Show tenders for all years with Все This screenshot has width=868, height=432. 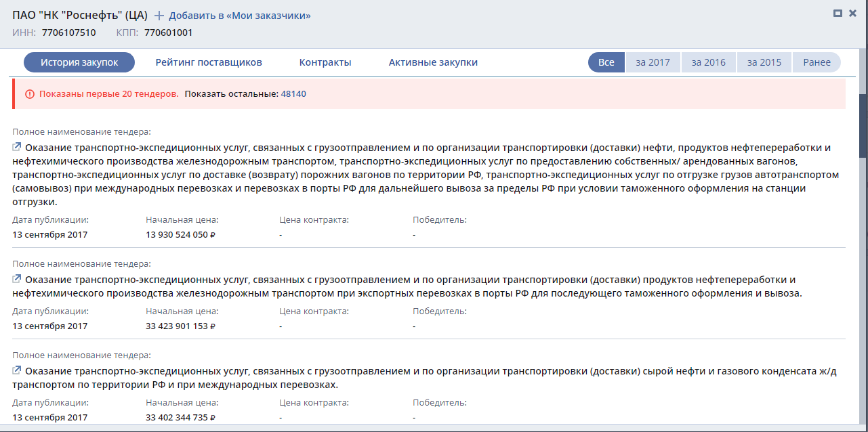point(606,62)
